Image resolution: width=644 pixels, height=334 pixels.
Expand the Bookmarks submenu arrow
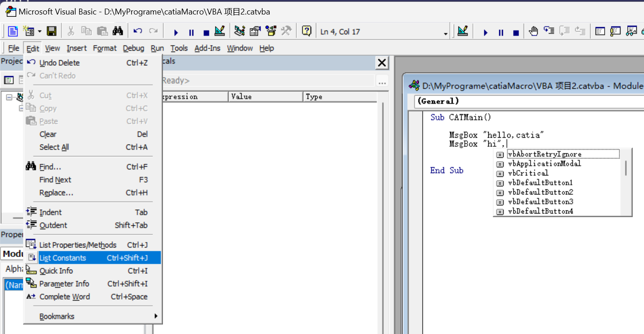coord(156,316)
